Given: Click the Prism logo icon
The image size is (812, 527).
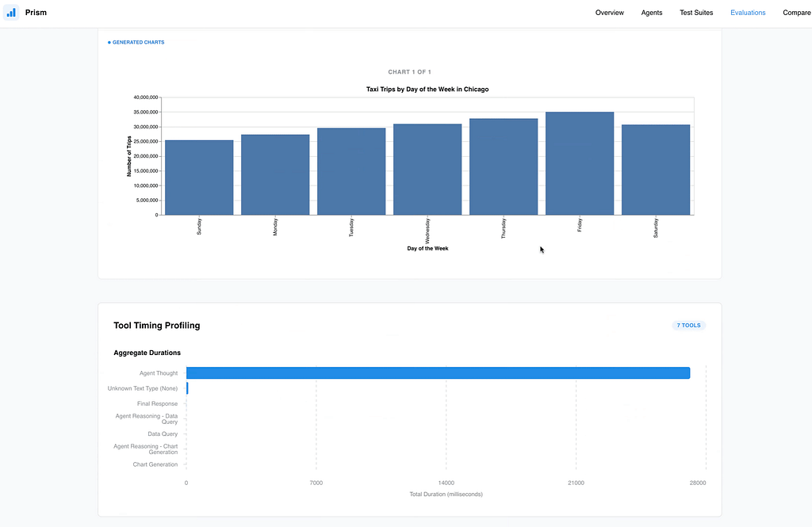Looking at the screenshot, I should pos(11,13).
